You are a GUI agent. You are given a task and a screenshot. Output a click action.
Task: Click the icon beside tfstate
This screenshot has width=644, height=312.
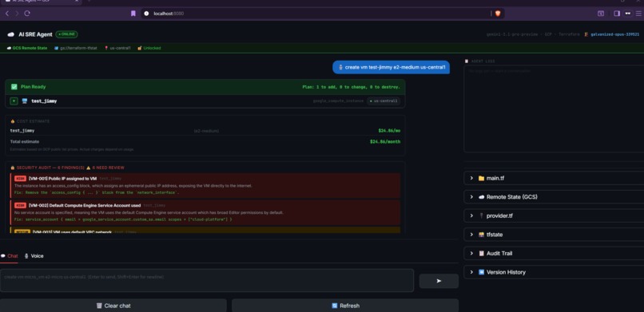481,235
